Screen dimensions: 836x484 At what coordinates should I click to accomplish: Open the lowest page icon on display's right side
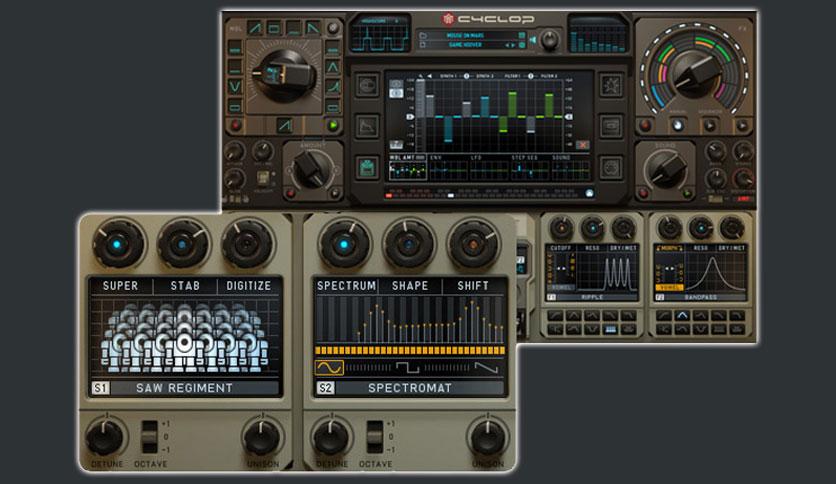[611, 168]
